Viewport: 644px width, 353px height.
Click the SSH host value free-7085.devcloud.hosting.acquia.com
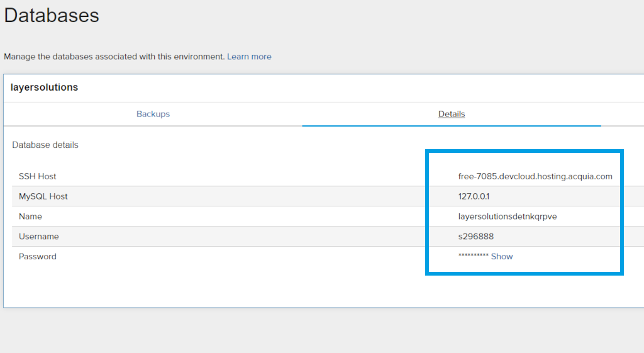pyautogui.click(x=535, y=176)
